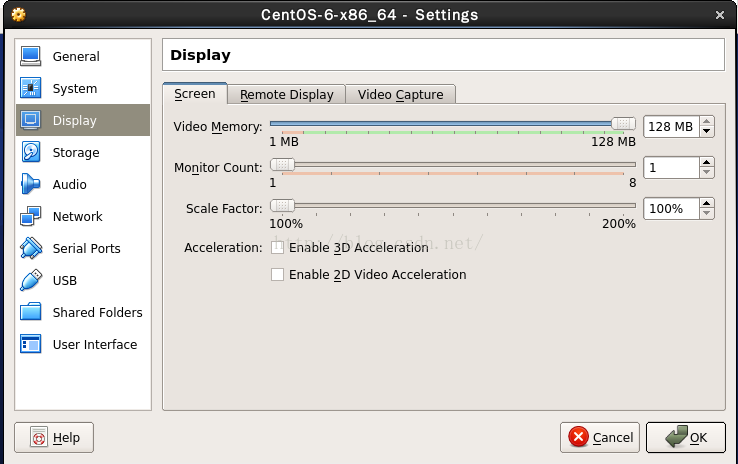Select the USB plug icon
738x464 pixels.
(31, 280)
